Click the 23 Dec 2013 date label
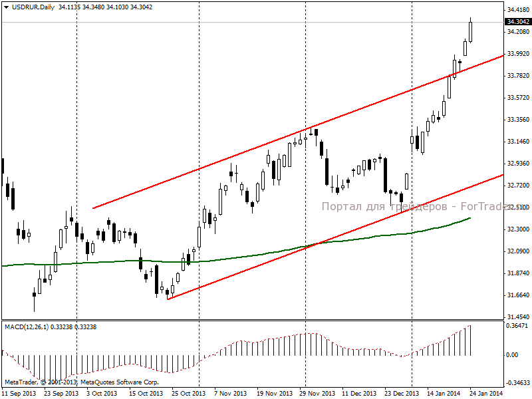532x399 pixels. click(402, 394)
